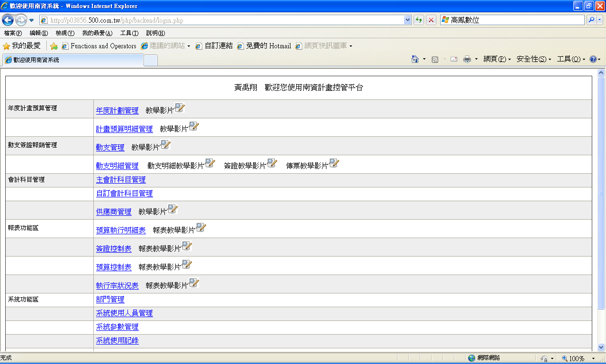Click the red Stop button in address bar
Screen dimensions: 606x364
coord(431,20)
